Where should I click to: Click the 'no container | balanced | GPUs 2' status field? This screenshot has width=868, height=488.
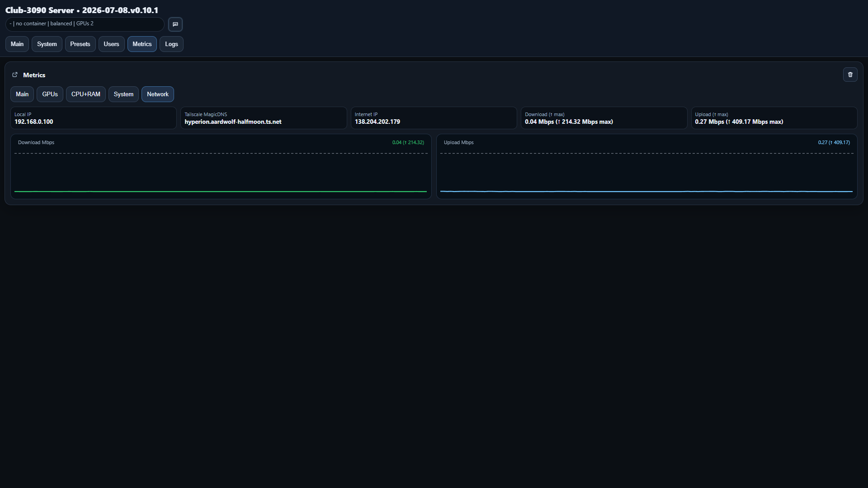coord(85,24)
